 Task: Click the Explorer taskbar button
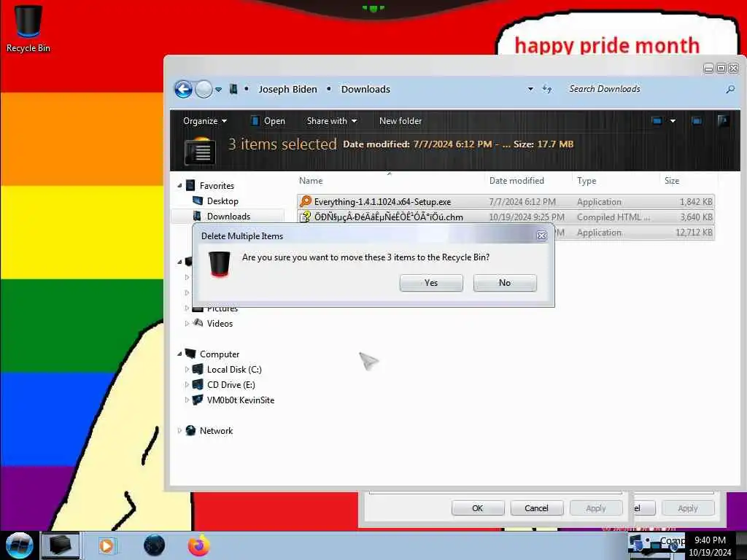[60, 545]
